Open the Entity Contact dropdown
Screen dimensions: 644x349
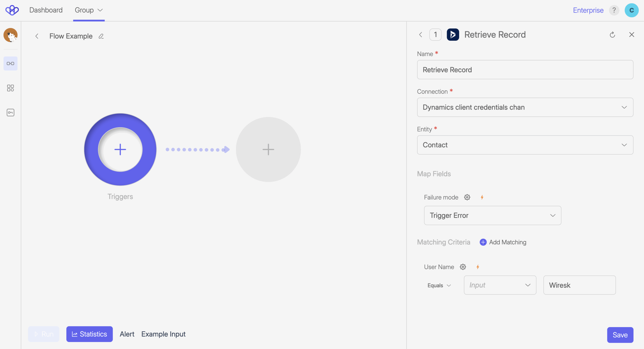click(525, 145)
